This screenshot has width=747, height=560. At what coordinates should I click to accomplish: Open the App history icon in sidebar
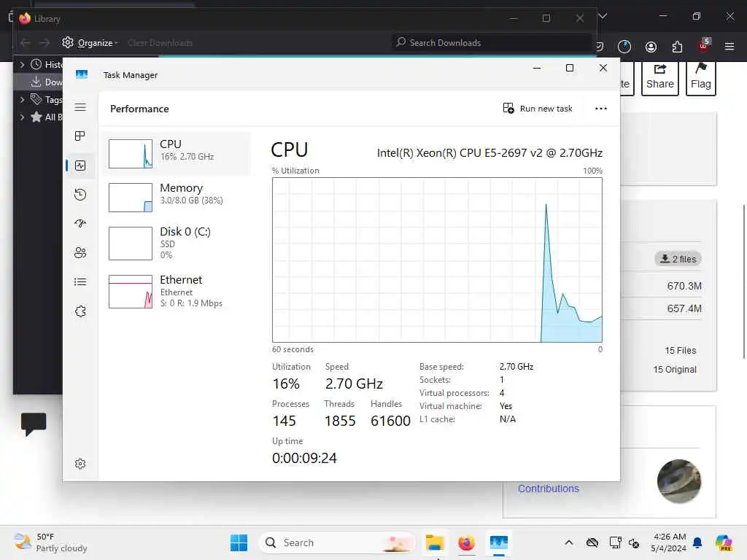point(80,194)
